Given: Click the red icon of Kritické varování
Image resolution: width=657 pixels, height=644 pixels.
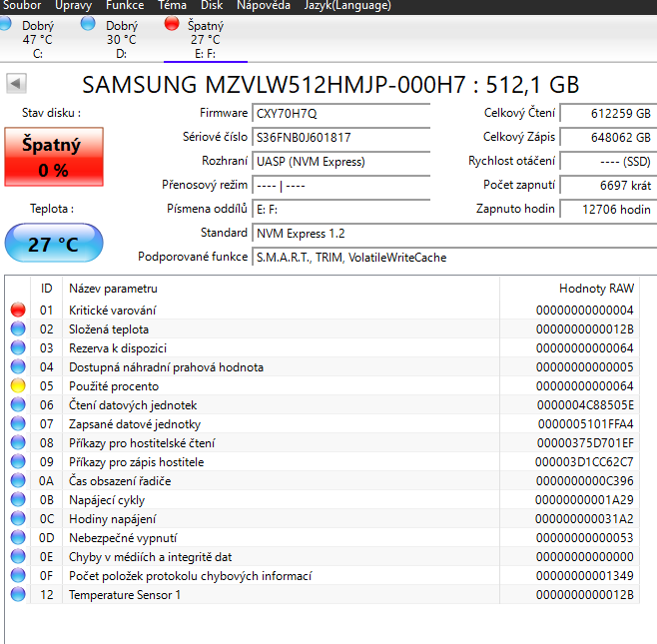Looking at the screenshot, I should point(18,311).
